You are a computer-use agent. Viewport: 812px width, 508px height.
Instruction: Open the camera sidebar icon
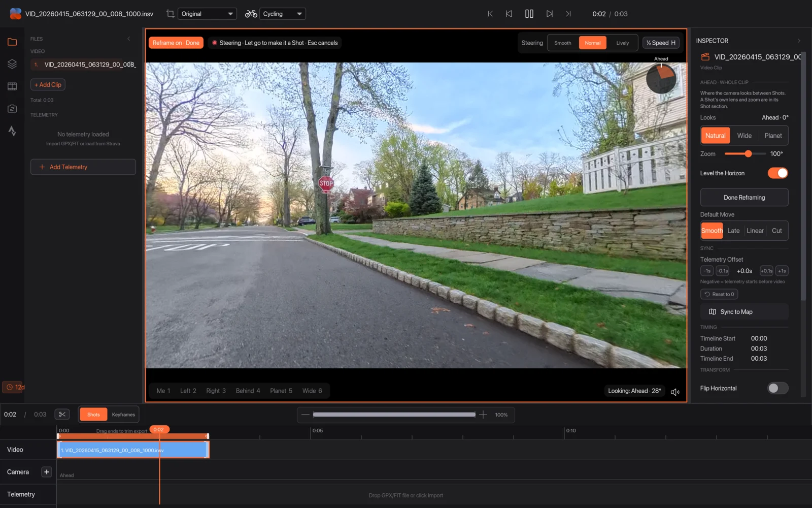click(x=12, y=109)
